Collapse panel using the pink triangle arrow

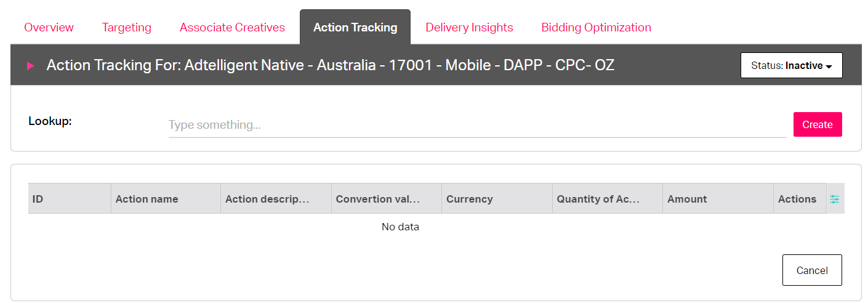pos(30,65)
